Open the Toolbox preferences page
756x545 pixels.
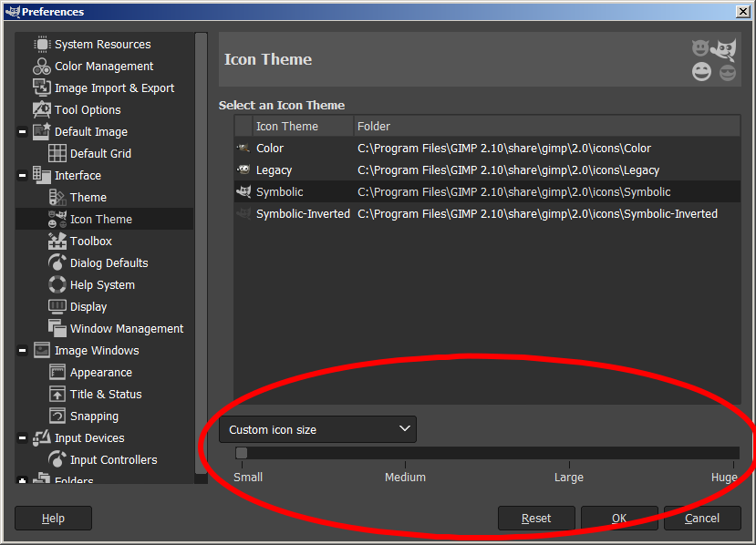pyautogui.click(x=91, y=241)
